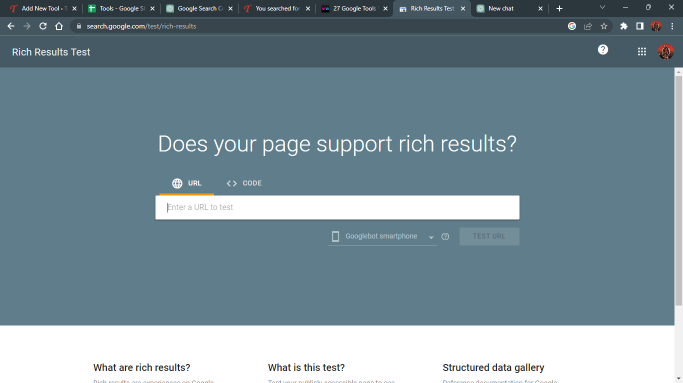Focus the Enter a URL to test field
Screen dimensions: 683x383
coord(337,207)
